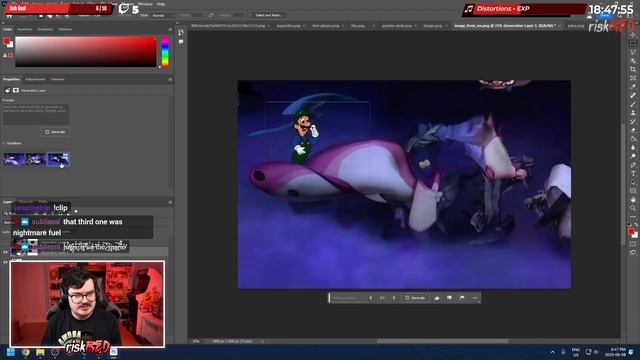Open the Comments panel icon

(181, 42)
